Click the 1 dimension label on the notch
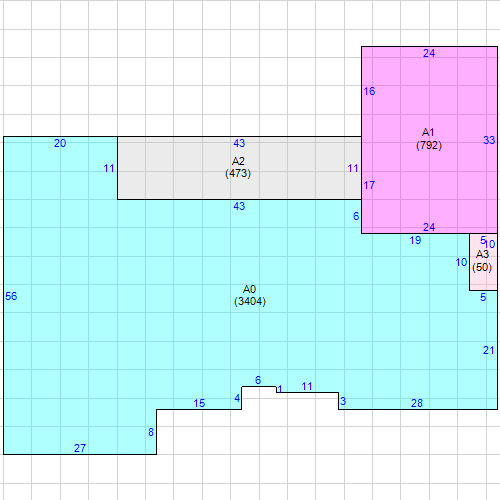 click(x=280, y=389)
